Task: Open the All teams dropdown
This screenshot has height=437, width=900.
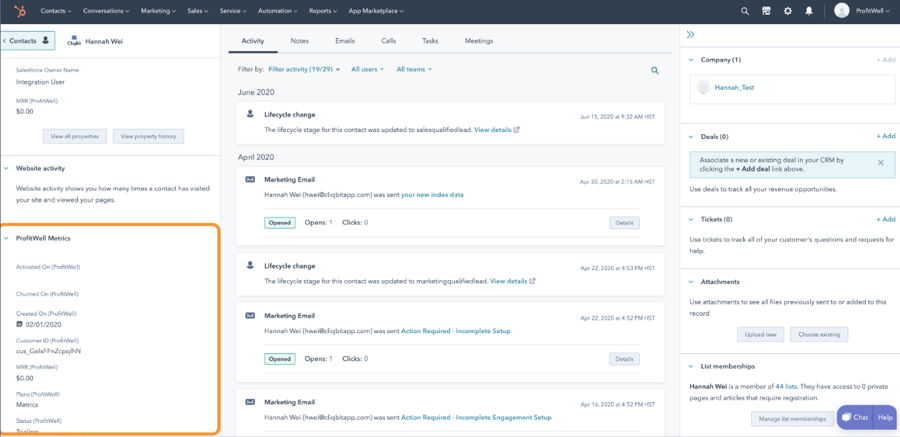Action: coord(414,69)
